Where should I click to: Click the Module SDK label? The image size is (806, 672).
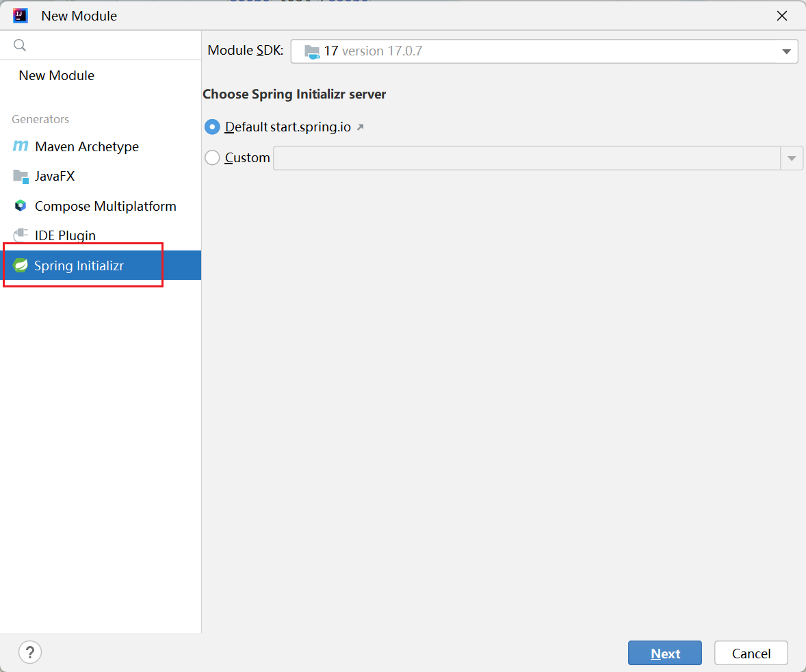245,51
